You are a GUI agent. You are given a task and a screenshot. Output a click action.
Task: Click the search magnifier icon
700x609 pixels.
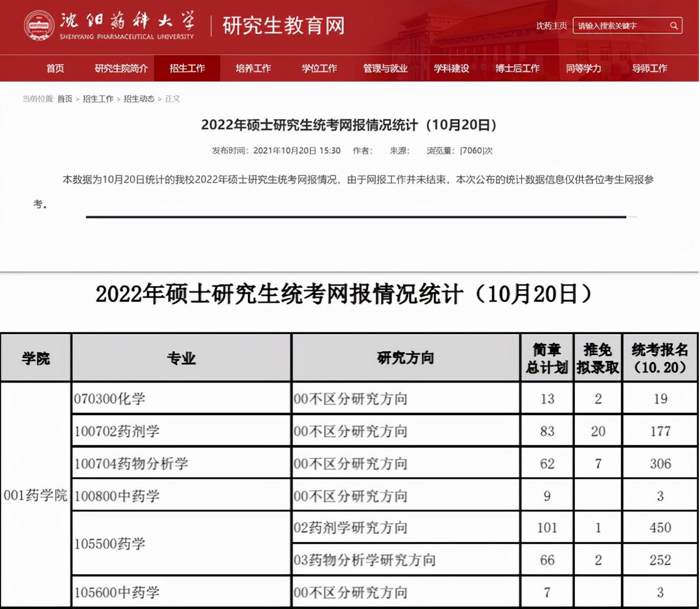click(x=673, y=26)
